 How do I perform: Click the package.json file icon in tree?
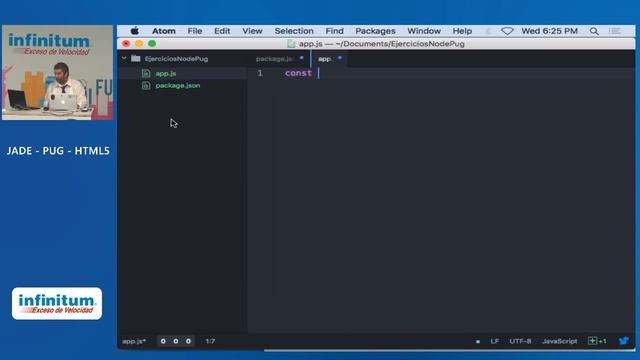click(x=146, y=86)
